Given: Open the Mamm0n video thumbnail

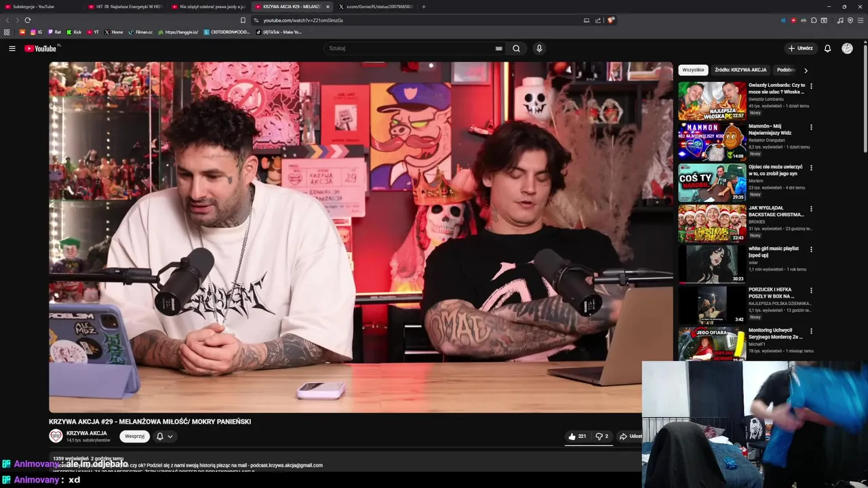Looking at the screenshot, I should tap(712, 142).
